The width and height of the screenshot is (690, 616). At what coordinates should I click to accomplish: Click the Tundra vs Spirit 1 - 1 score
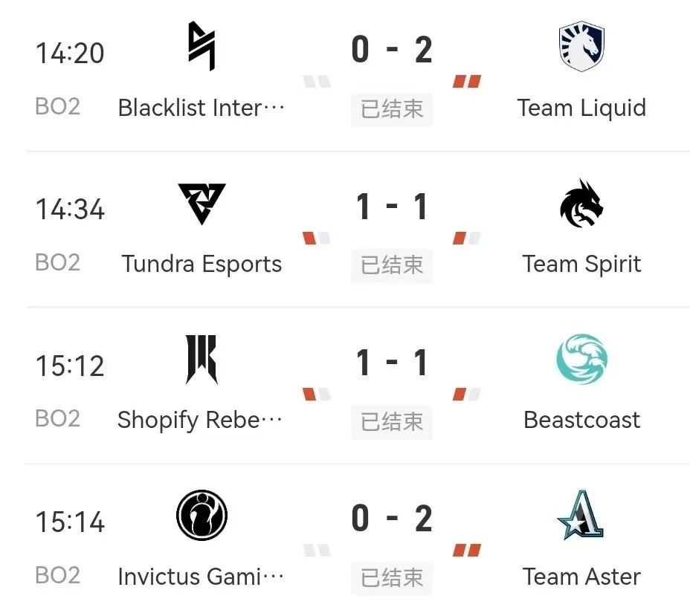pos(392,206)
